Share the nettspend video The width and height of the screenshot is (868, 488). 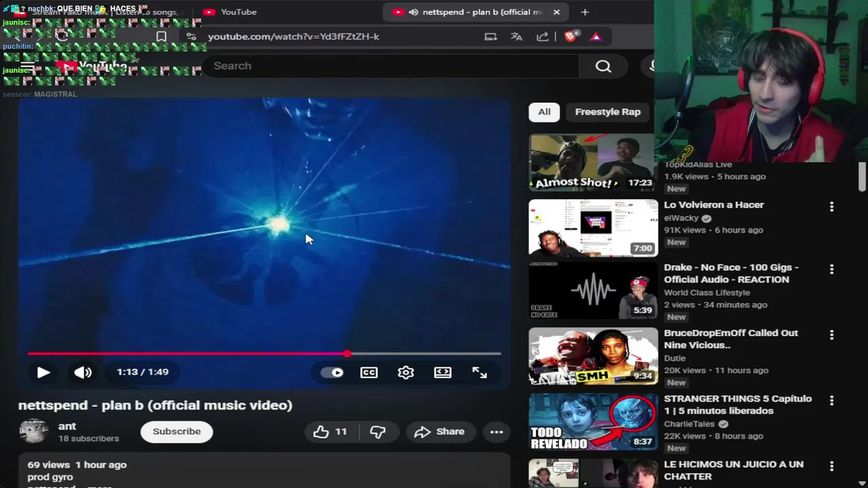(439, 432)
